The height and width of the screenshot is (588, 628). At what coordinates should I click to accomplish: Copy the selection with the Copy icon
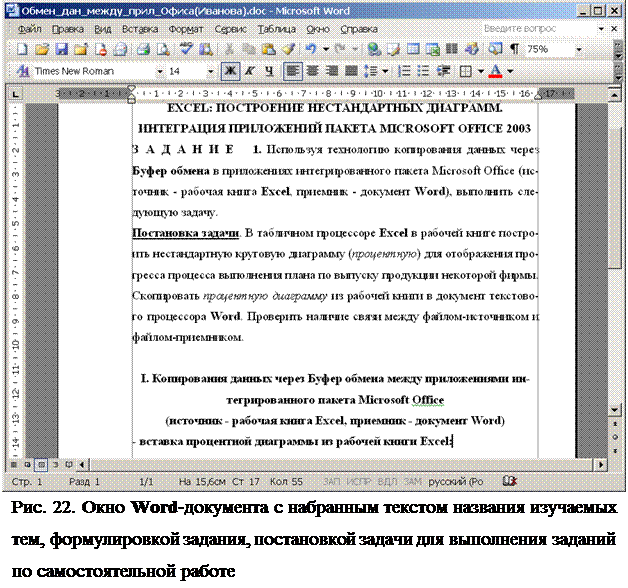tap(249, 49)
